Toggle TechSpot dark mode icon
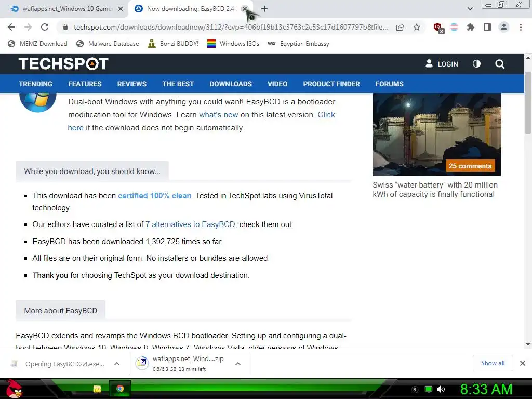Image resolution: width=532 pixels, height=399 pixels. click(x=476, y=64)
